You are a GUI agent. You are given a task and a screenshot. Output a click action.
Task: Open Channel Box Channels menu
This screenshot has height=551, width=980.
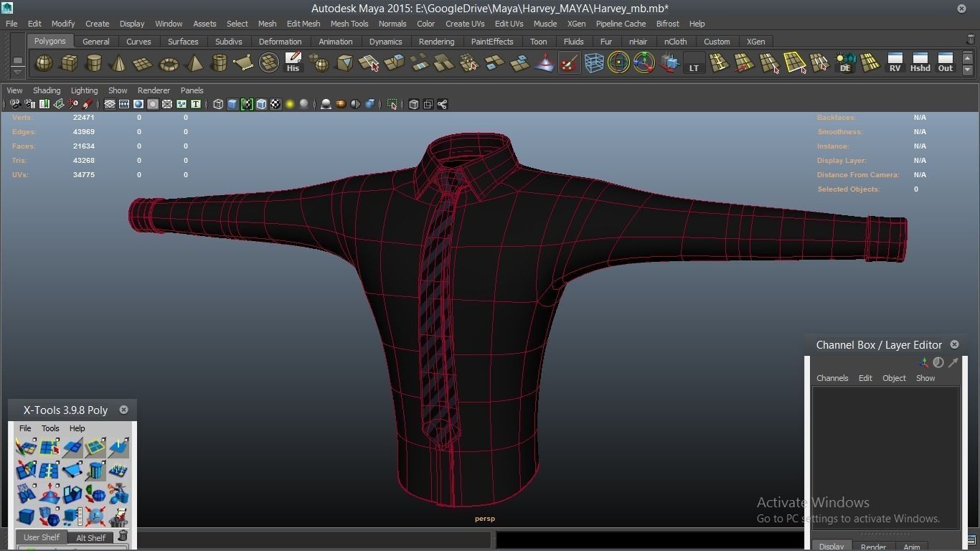(x=832, y=378)
